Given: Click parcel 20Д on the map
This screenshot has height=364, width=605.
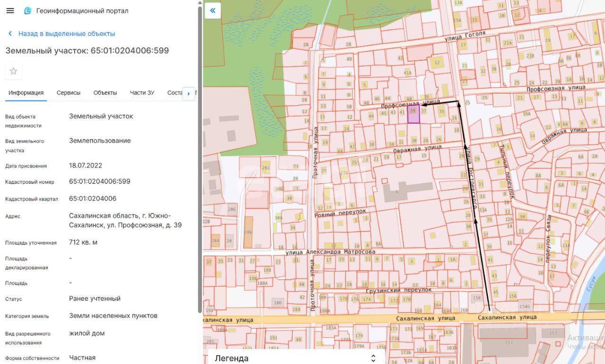Looking at the screenshot, I should tap(266, 168).
